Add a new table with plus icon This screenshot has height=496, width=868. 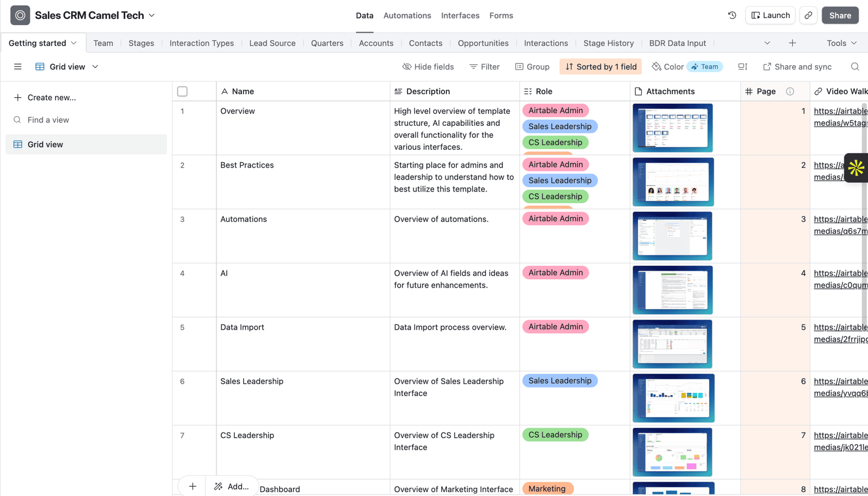[x=793, y=43]
